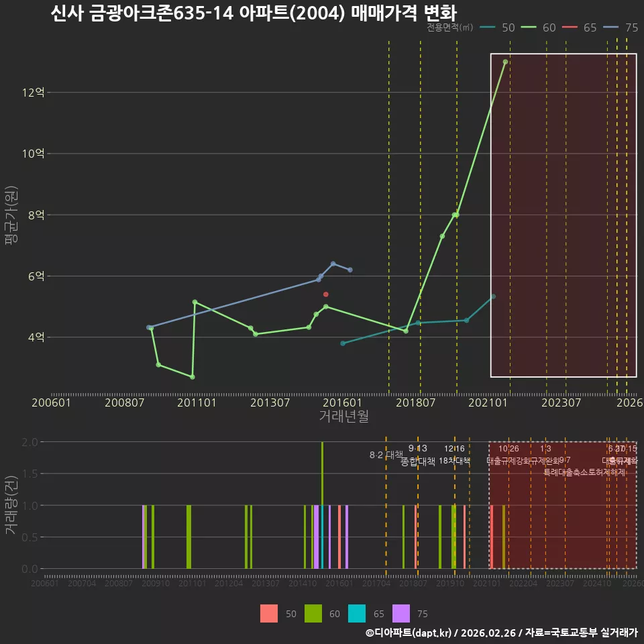Click the 거래년월 x-axis title
This screenshot has height=644, width=644.
pyautogui.click(x=343, y=416)
